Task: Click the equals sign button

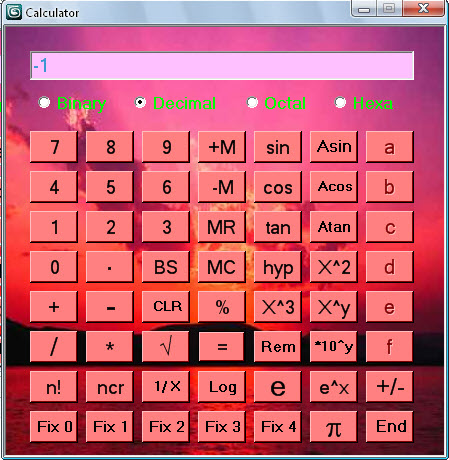Action: 222,346
